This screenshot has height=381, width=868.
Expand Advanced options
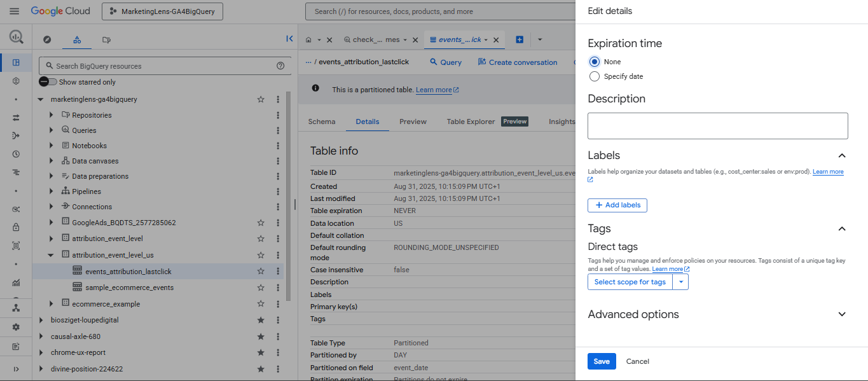pos(842,314)
